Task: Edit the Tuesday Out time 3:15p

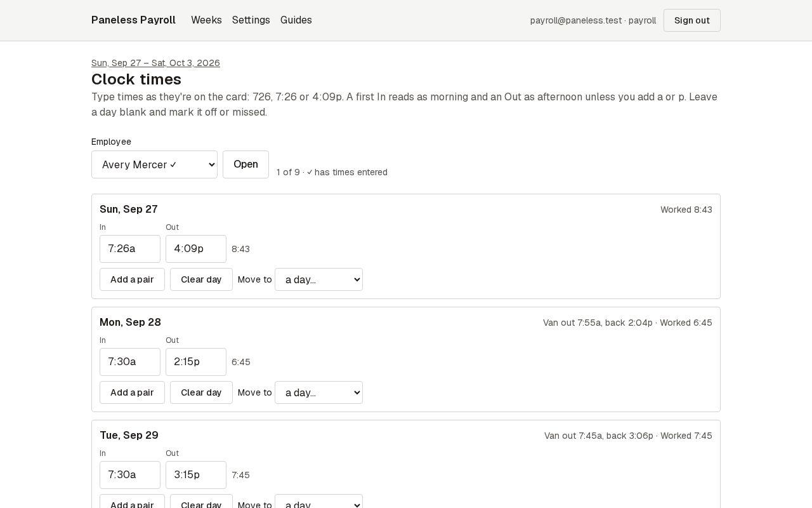Action: pos(196,475)
